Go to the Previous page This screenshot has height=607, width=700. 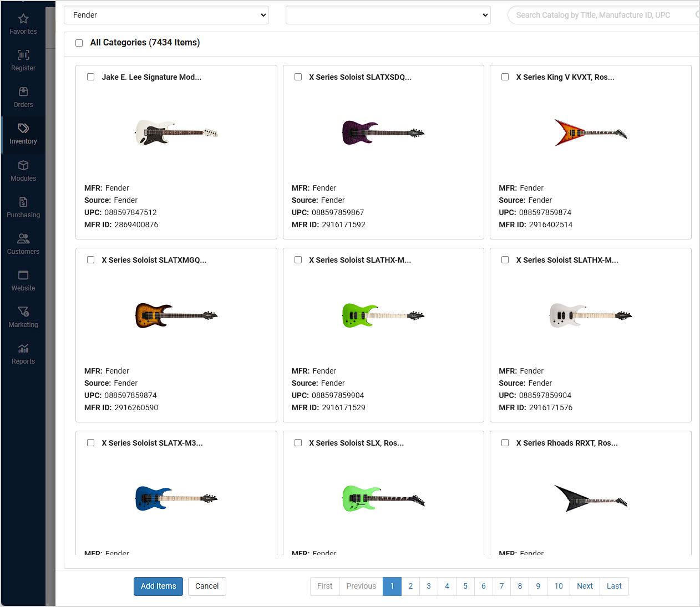(x=361, y=586)
